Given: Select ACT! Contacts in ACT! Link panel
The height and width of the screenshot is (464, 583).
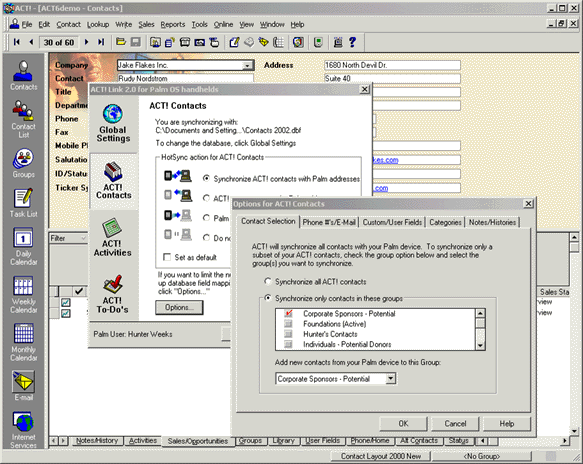Looking at the screenshot, I should pos(113,181).
